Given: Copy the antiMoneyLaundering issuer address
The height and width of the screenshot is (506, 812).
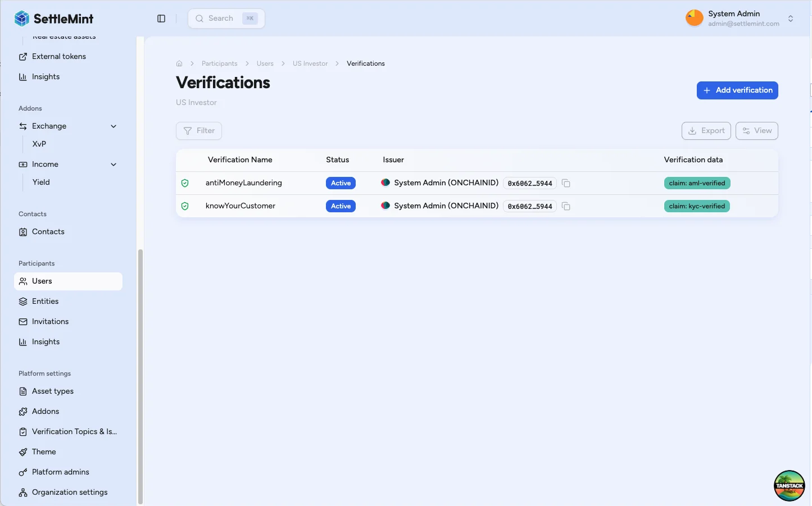Looking at the screenshot, I should (566, 183).
